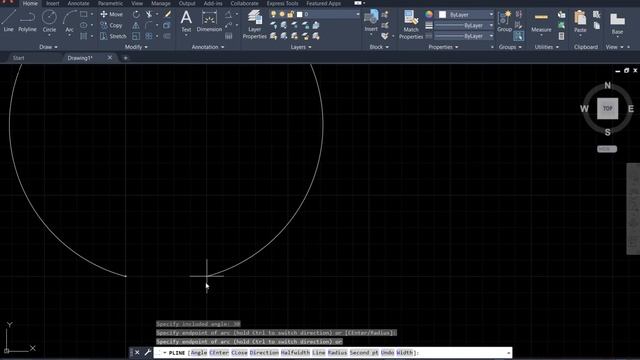Click the Array tool icon
640x360 pixels.
(149, 36)
